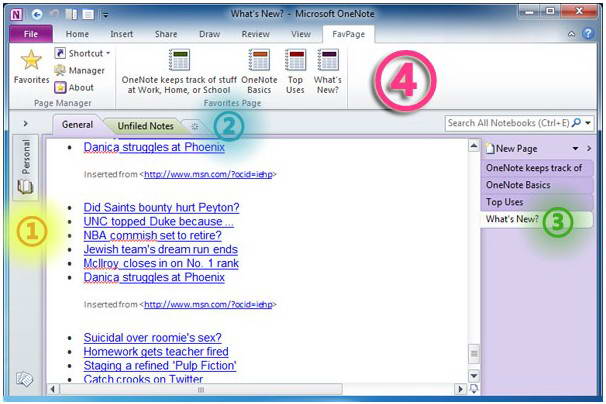Open 'Staging a refined Pulp Fiction' link
This screenshot has height=404, width=606.
pos(160,365)
